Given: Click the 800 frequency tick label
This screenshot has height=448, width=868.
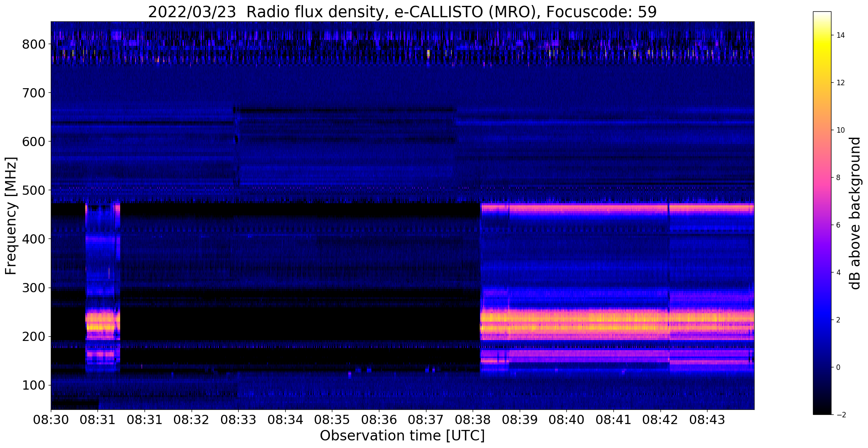Looking at the screenshot, I should (x=34, y=44).
